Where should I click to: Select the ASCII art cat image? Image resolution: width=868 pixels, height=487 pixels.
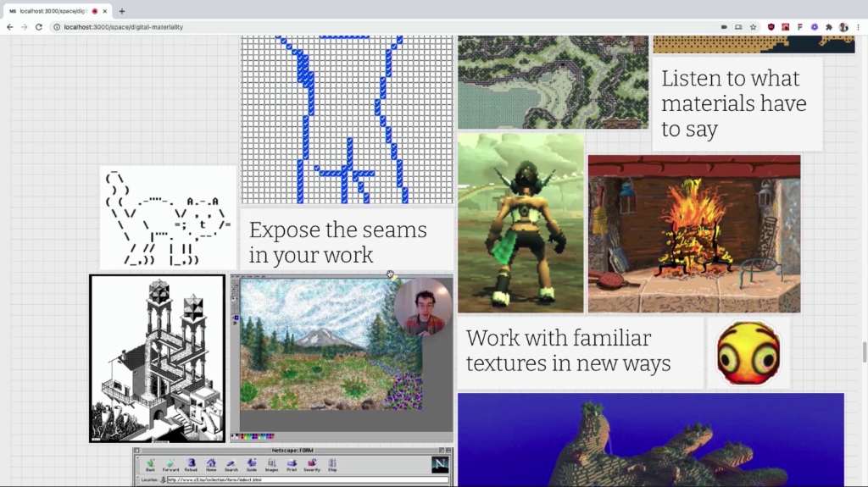coord(168,218)
